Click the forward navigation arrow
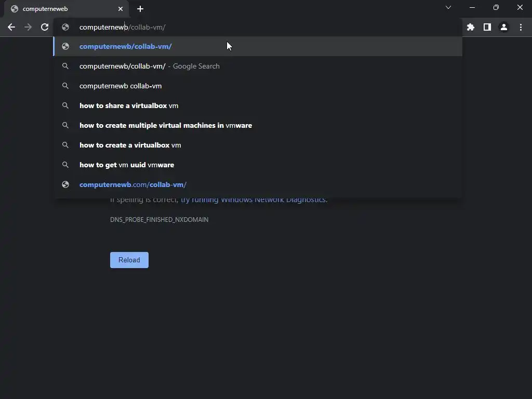Image resolution: width=532 pixels, height=399 pixels. (28, 27)
